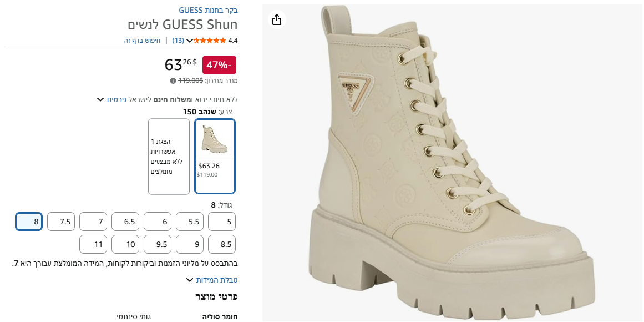Pick size 10
The width and height of the screenshot is (644, 322).
pos(125,244)
